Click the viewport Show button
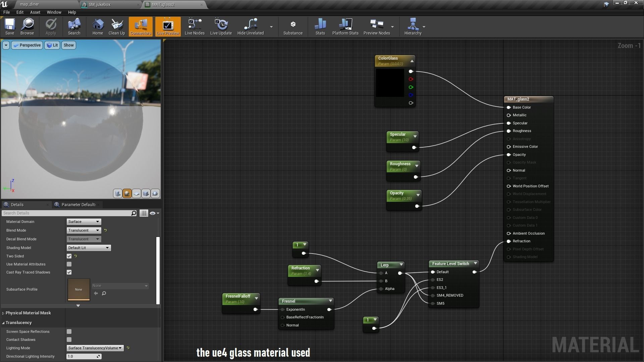This screenshot has height=362, width=644. (x=68, y=45)
